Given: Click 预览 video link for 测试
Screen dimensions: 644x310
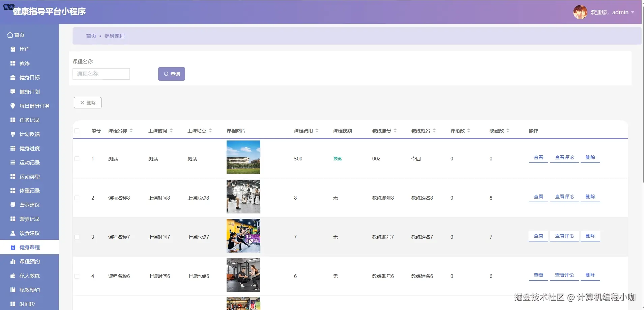Looking at the screenshot, I should point(338,159).
